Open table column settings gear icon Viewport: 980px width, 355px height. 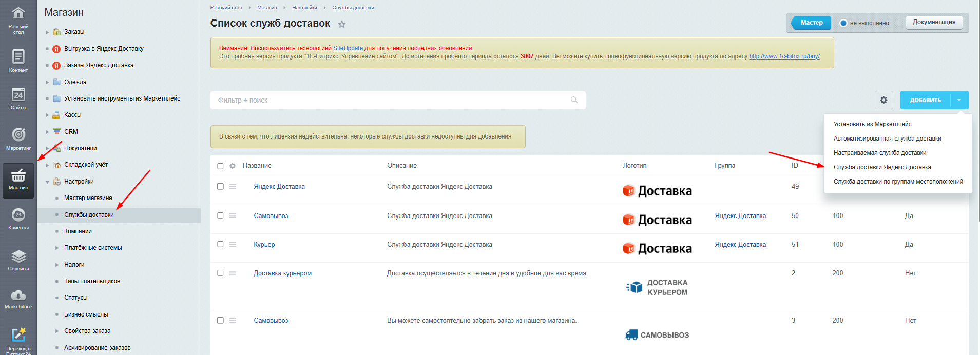233,166
